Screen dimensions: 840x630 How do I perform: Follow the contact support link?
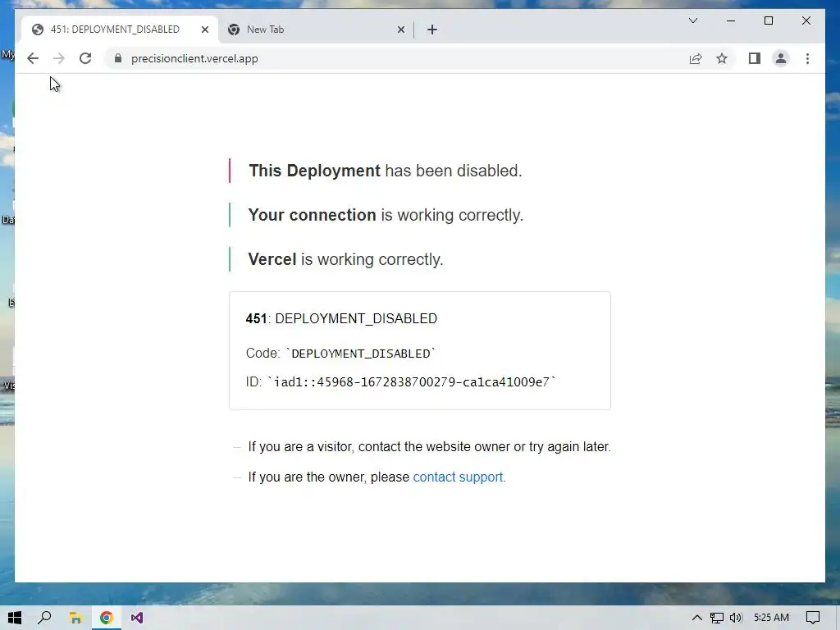[458, 477]
